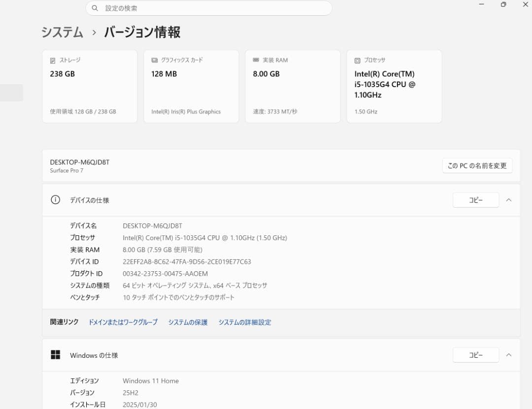Select install date 2025/01/30
Viewport: 532px width, 409px height.
tap(140, 405)
